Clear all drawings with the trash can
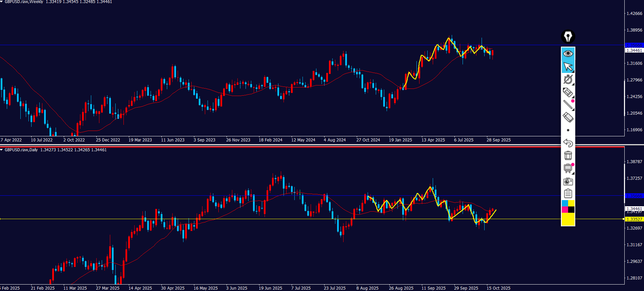 tap(568, 155)
